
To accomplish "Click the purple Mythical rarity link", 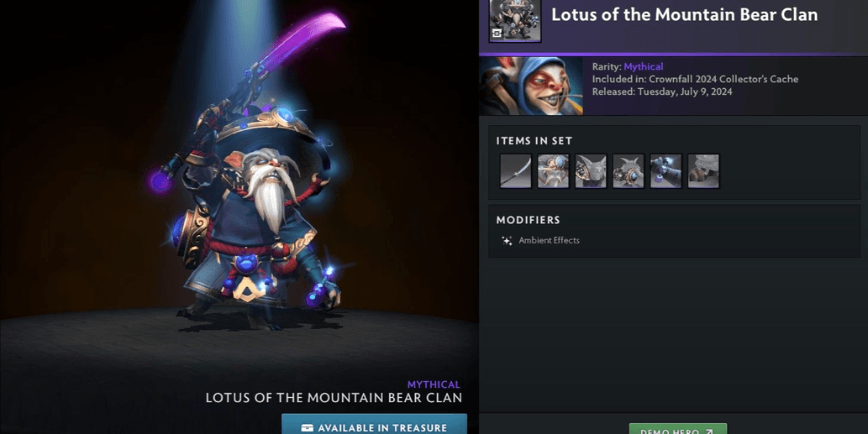I will tap(644, 67).
